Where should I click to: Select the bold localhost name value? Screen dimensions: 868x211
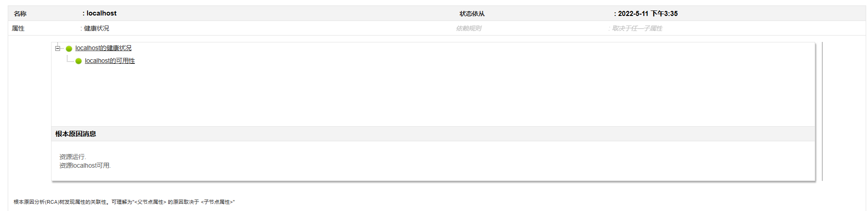click(x=101, y=14)
